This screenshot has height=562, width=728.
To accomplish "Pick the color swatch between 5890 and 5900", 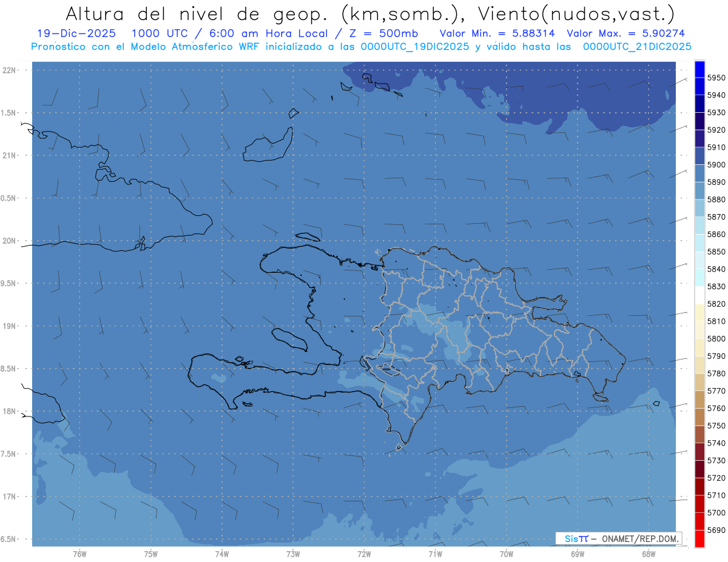I will point(699,173).
